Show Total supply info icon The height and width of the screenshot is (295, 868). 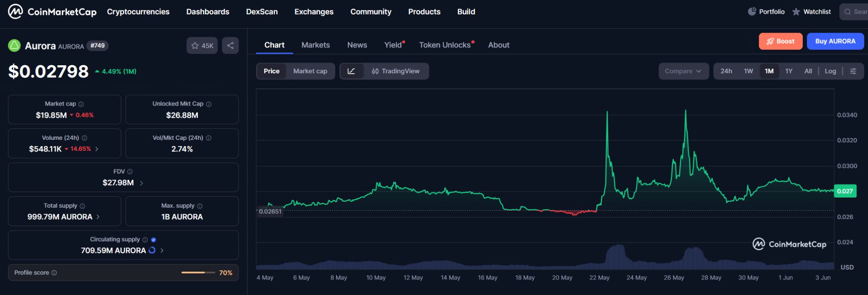[82, 206]
